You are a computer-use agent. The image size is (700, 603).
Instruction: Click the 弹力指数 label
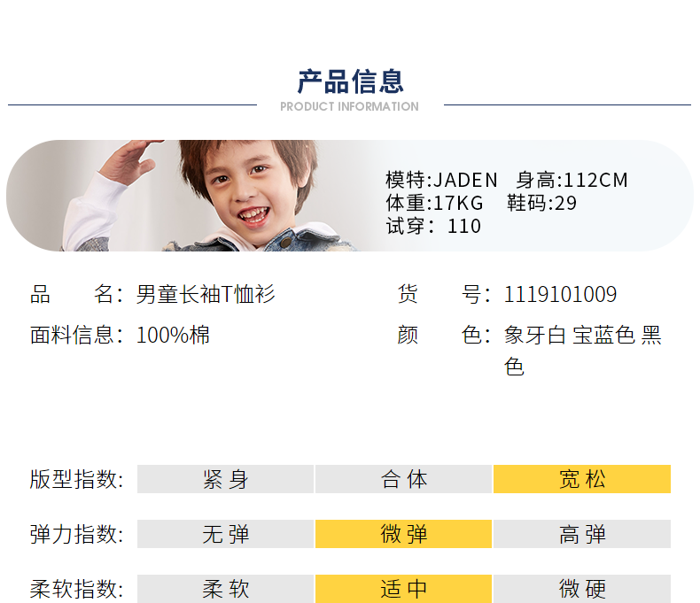76,534
